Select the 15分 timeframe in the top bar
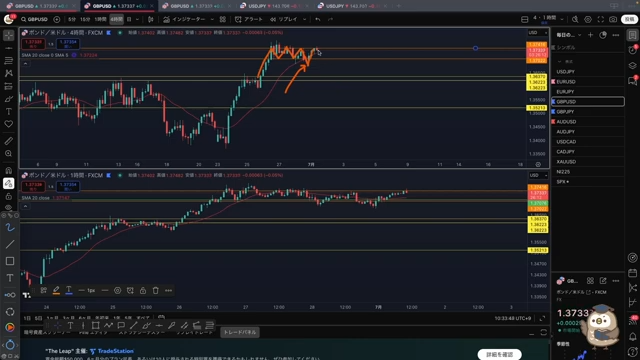Screen dimensions: 640x360 (x=85, y=19)
